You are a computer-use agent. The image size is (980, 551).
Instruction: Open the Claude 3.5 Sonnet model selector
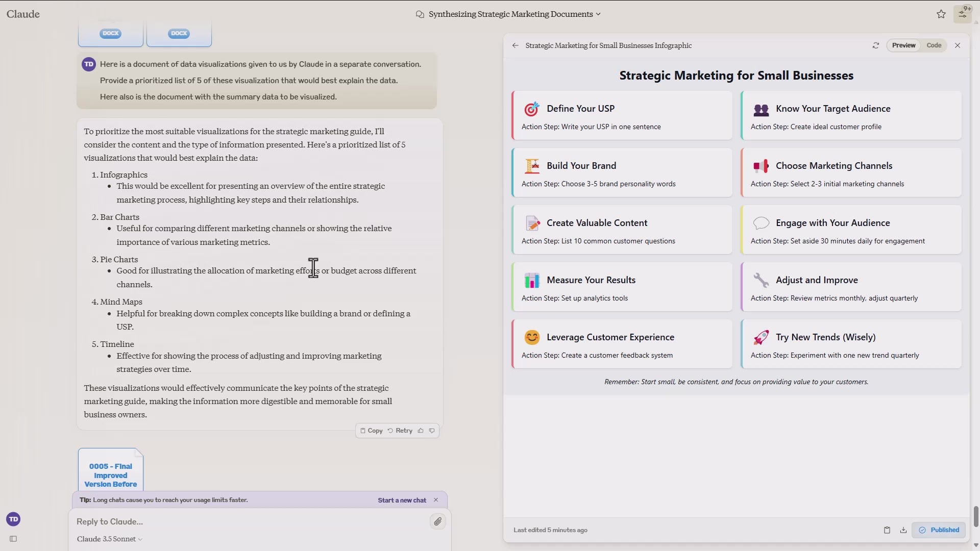point(109,539)
